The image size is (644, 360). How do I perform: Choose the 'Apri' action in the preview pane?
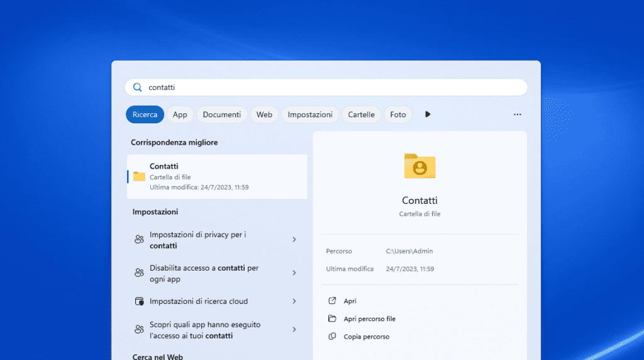tap(350, 301)
